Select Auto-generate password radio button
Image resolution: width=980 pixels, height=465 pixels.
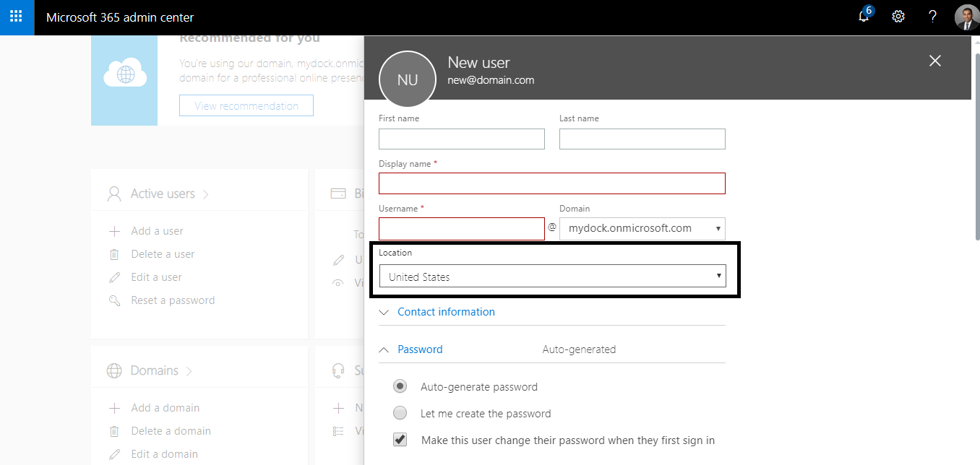(x=400, y=386)
